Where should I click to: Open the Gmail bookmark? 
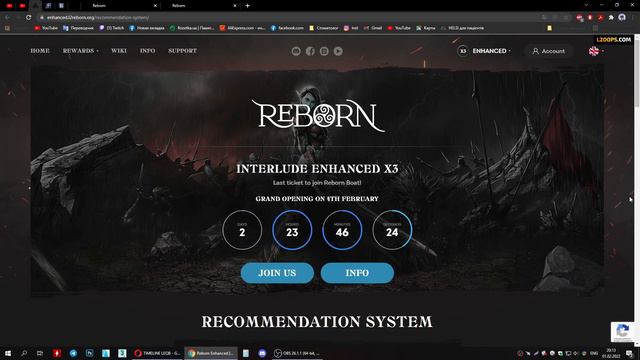tap(373, 28)
